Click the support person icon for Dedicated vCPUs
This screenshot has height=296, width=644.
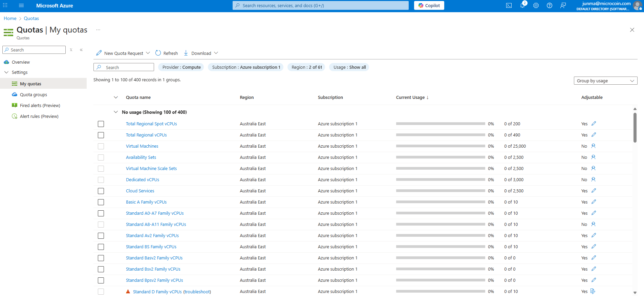pyautogui.click(x=593, y=179)
